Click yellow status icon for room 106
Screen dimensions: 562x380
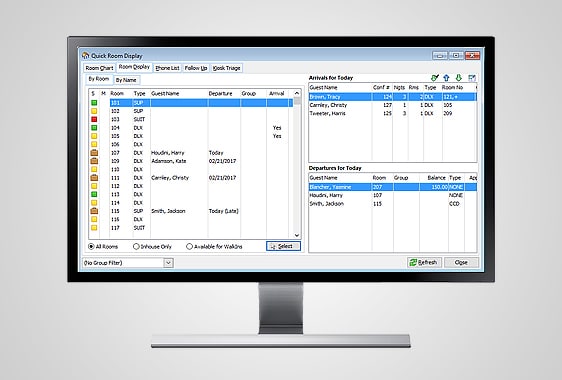(x=94, y=144)
